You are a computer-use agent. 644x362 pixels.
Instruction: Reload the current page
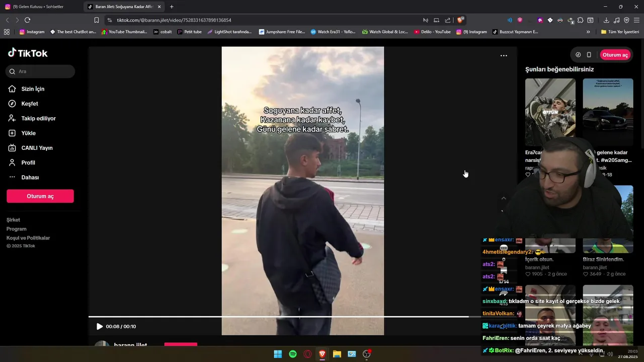click(x=28, y=20)
